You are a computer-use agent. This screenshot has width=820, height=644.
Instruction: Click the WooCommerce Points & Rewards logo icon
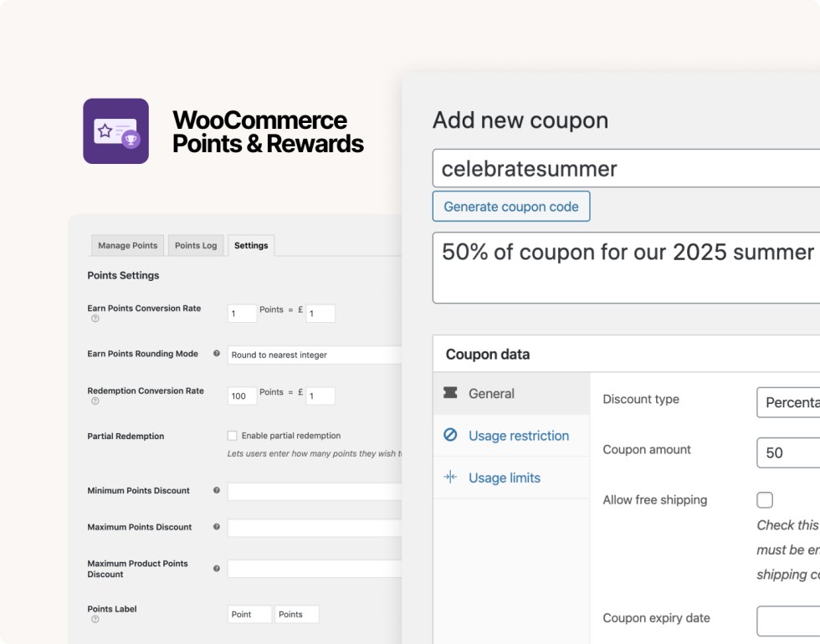115,131
